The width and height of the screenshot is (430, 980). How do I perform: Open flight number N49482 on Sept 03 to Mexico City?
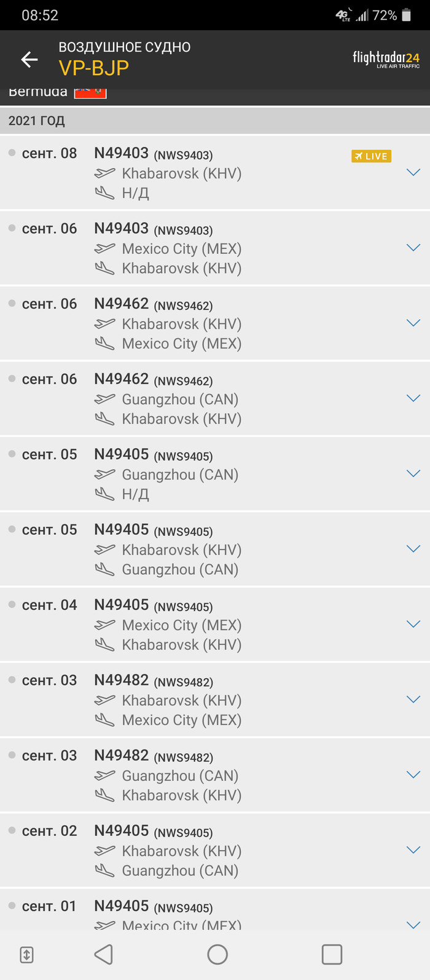coord(122,680)
